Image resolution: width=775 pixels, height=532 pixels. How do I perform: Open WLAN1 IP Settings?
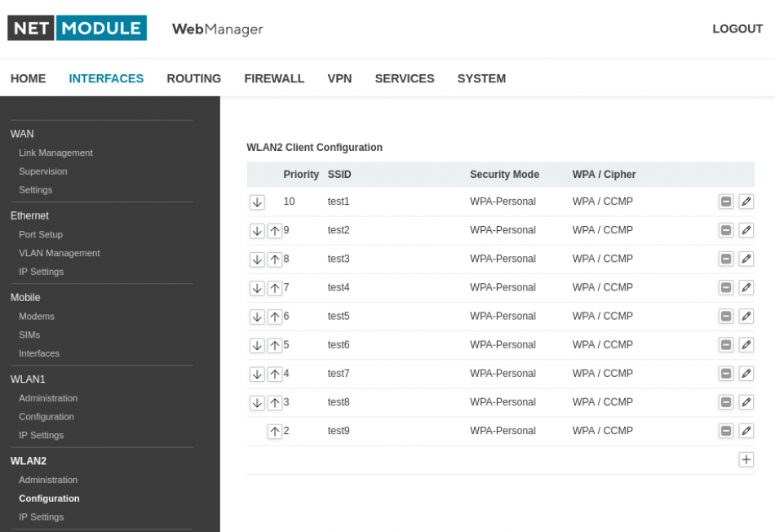pos(42,436)
